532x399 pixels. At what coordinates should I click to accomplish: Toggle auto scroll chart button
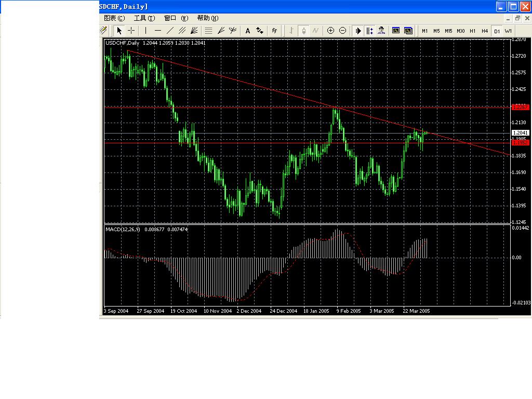[x=358, y=31]
